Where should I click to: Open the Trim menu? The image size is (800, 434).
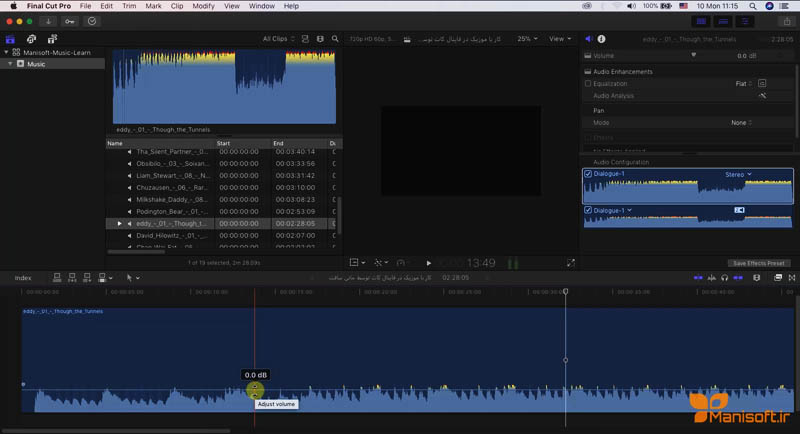(129, 6)
